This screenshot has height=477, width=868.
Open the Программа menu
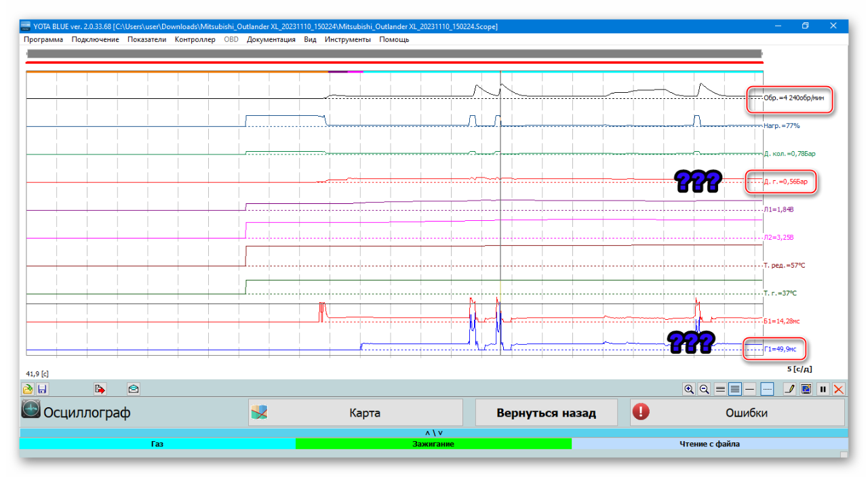pos(43,39)
